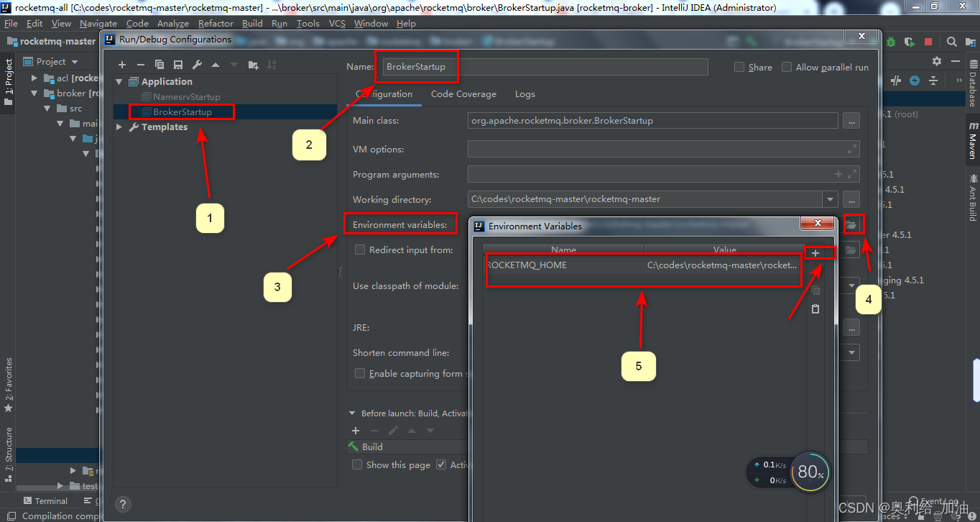Add new variable in Environment Variables dialog

pyautogui.click(x=815, y=253)
